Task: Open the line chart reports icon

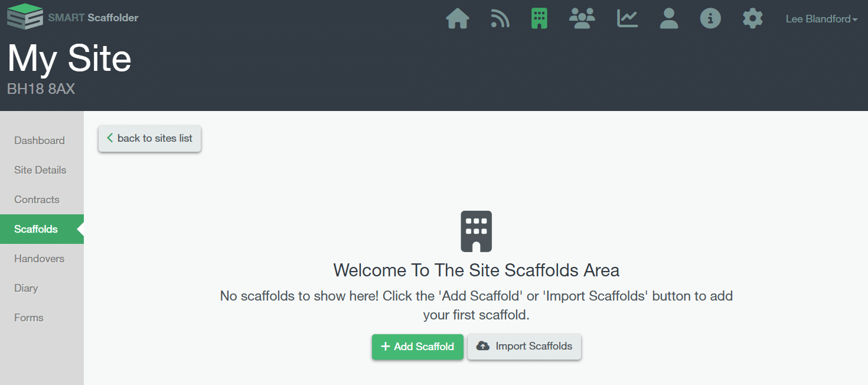Action: pyautogui.click(x=627, y=19)
